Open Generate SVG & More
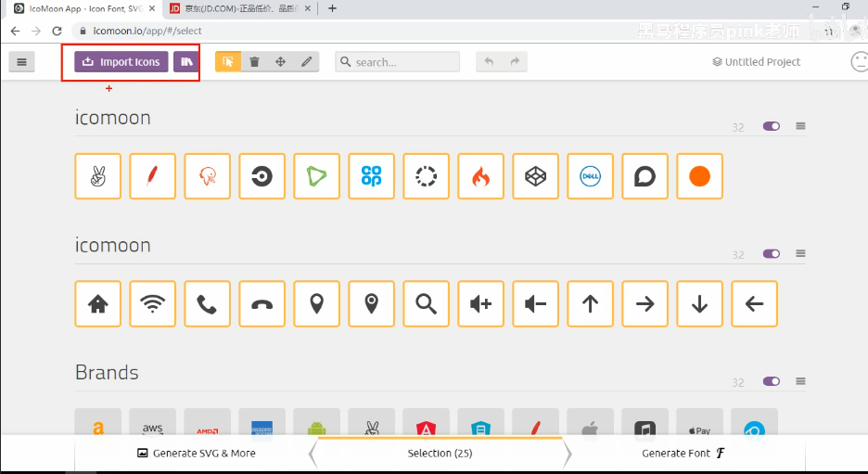868x474 pixels. [197, 453]
